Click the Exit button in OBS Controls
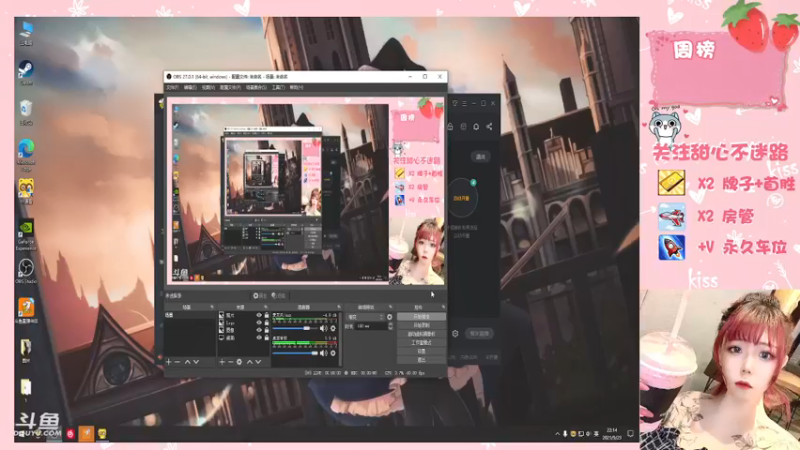 coord(421,360)
